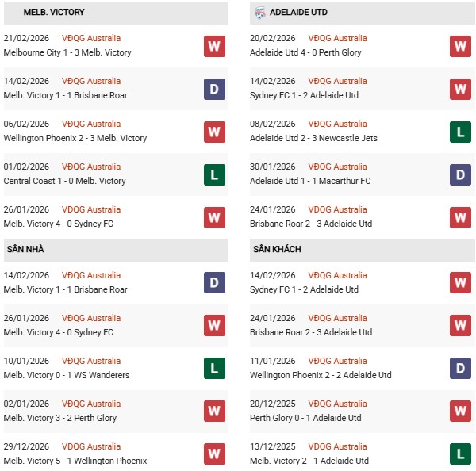The width and height of the screenshot is (476, 471).
Task: Open the Melb. Victory 3 - 2 Perth Glory match
Action: tap(60, 418)
